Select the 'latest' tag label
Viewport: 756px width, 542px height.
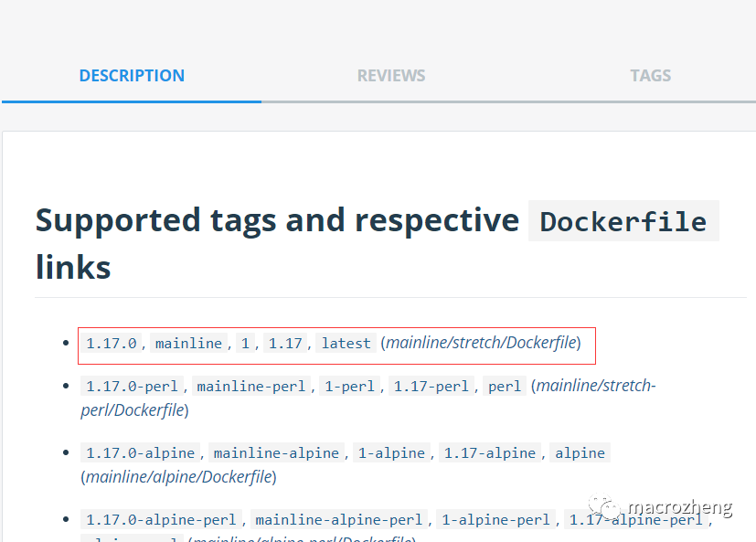coord(346,344)
